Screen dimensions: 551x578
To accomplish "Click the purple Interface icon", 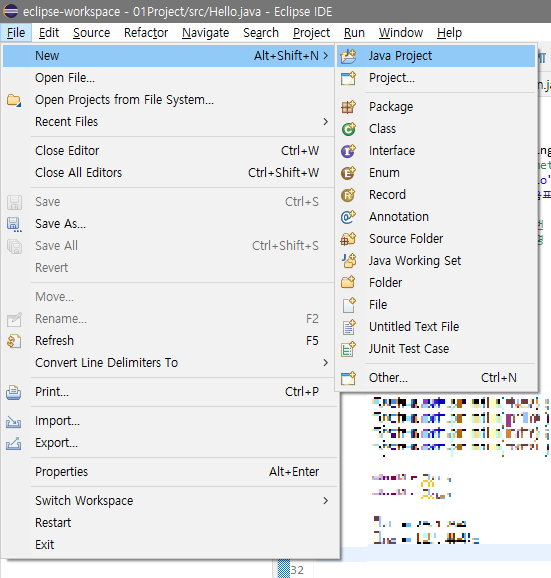I will pos(348,151).
